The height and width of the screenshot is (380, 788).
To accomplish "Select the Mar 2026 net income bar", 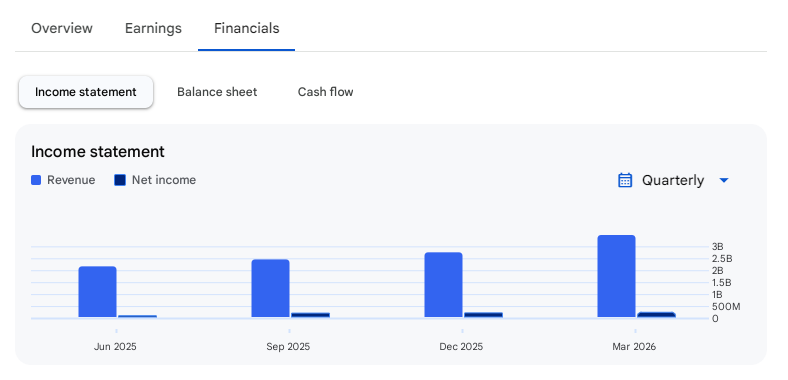I will 656,315.
